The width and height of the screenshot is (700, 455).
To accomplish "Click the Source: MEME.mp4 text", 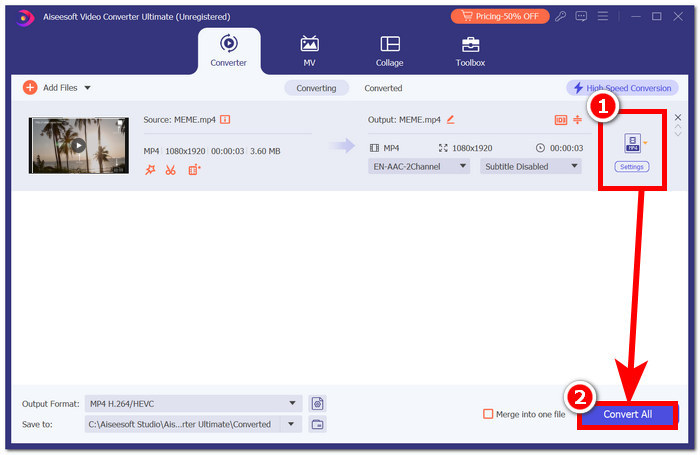I will tap(179, 120).
